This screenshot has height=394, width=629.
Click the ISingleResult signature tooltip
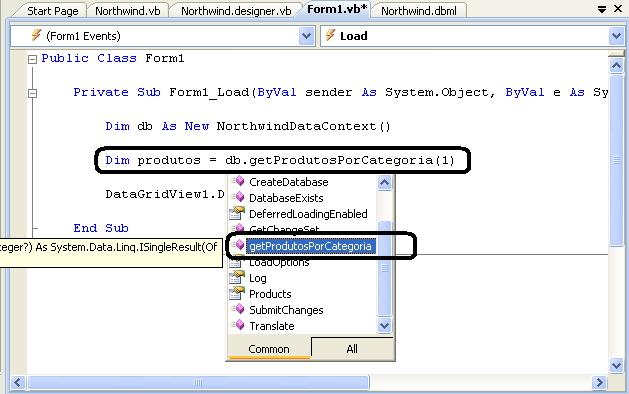click(x=111, y=253)
